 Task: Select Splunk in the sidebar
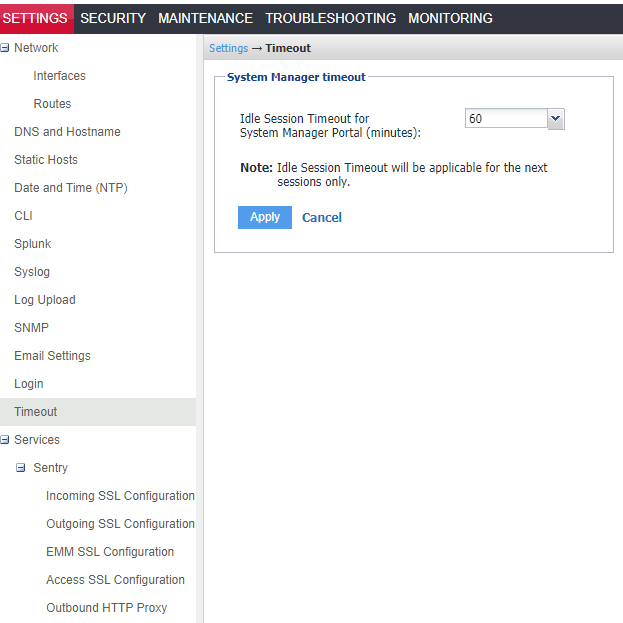click(32, 244)
